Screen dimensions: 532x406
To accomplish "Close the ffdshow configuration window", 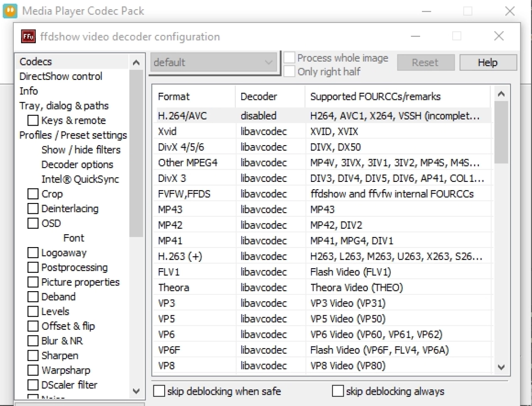I will click(499, 36).
